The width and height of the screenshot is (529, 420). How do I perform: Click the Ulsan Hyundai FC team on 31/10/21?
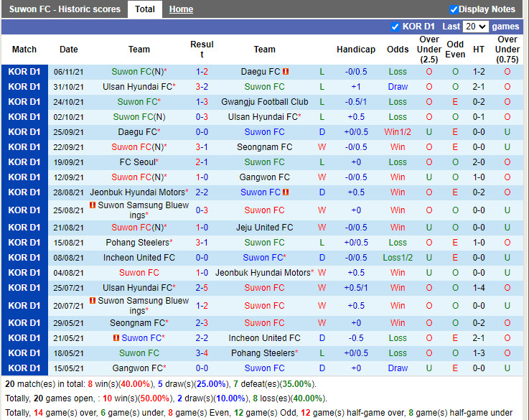point(136,87)
